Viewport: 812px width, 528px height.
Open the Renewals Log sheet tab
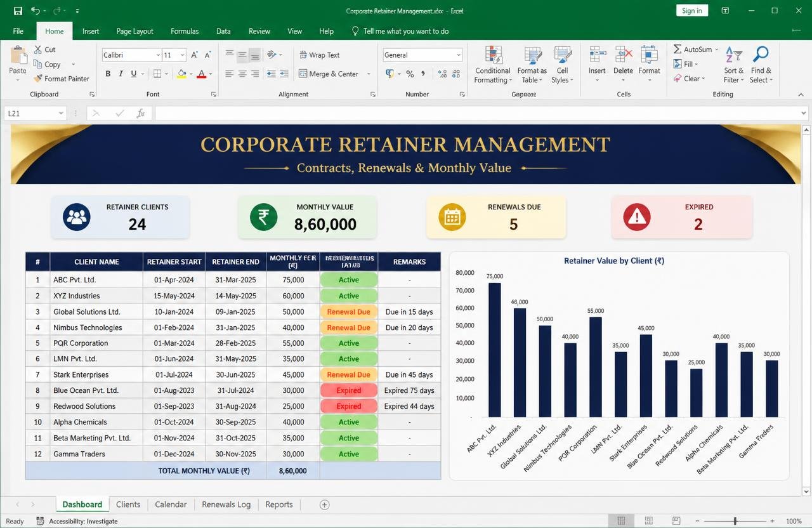tap(226, 505)
